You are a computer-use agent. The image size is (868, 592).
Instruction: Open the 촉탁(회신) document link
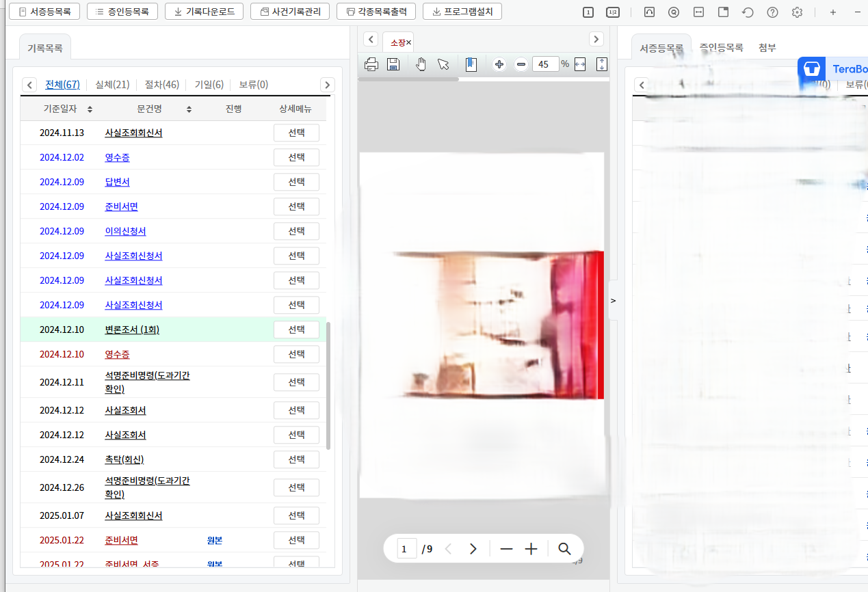(x=124, y=459)
